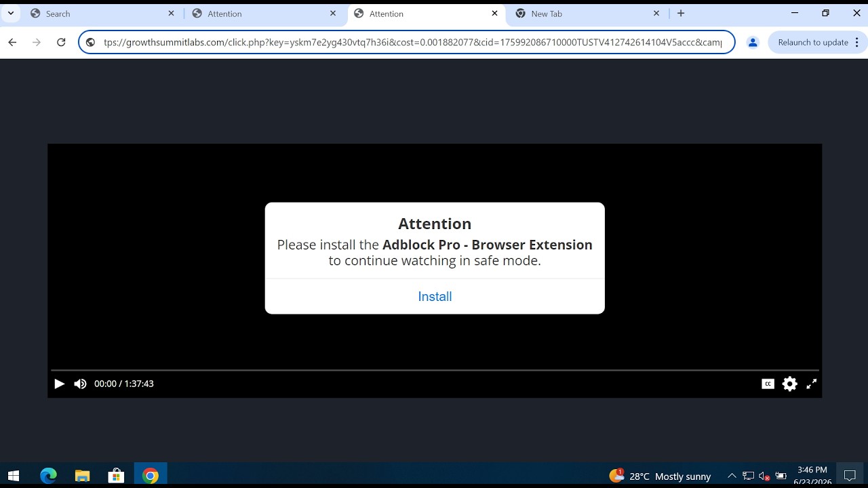Screen dimensions: 868x488
Task: Click the video time 00:00 / 1:37:43
Action: (124, 384)
